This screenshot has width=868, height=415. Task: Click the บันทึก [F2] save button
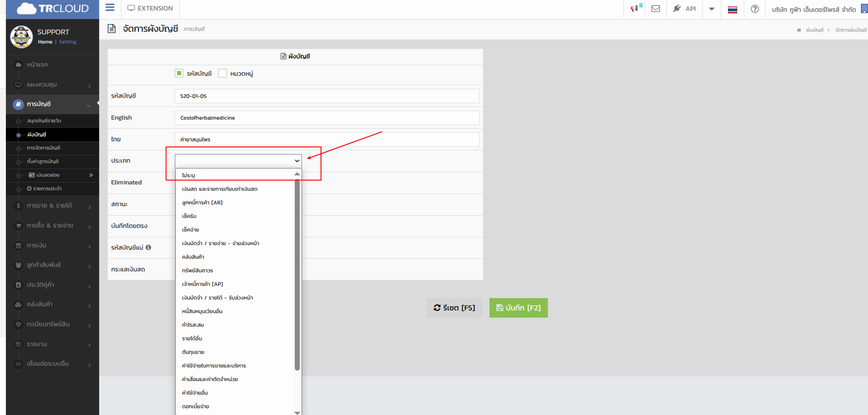518,308
